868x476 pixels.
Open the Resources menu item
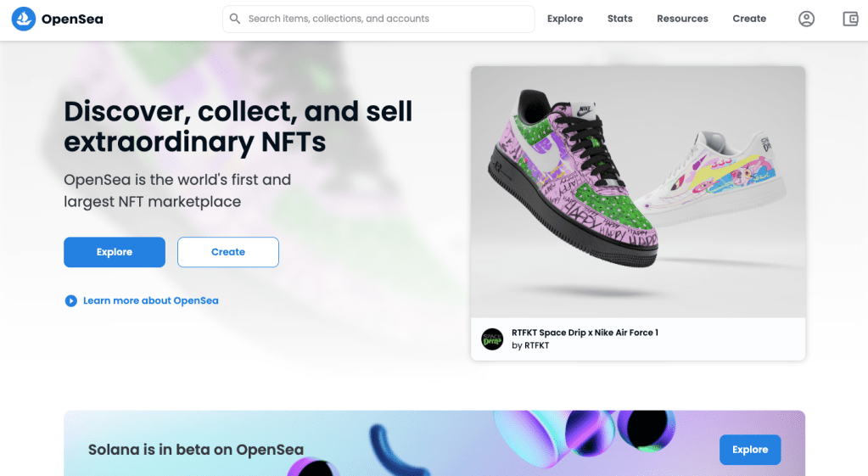click(x=682, y=19)
